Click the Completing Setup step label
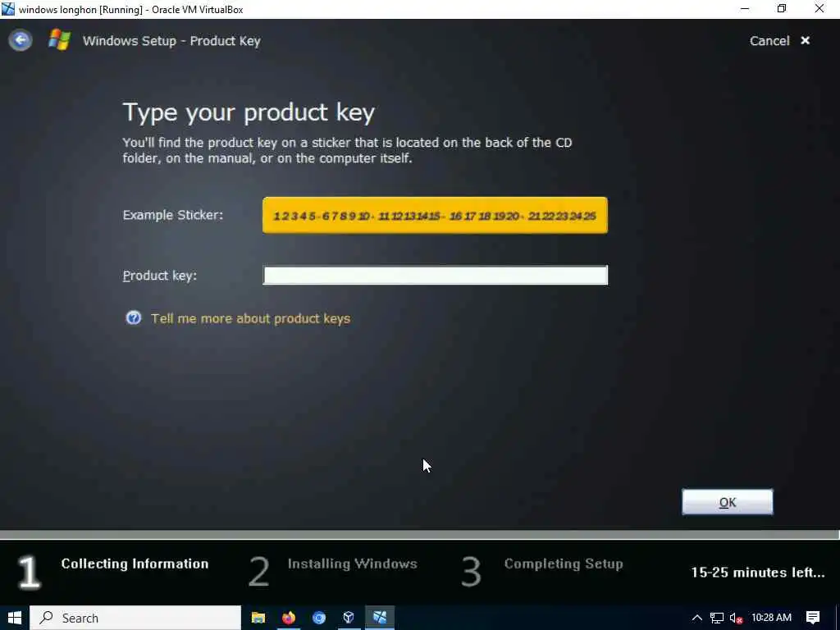 564,564
